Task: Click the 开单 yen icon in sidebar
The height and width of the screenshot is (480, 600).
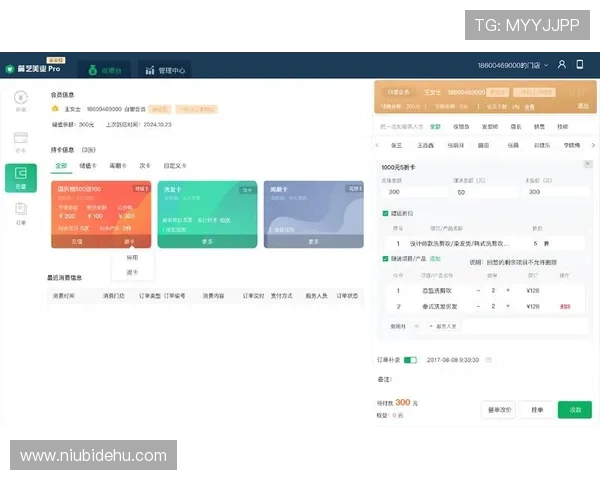Action: 21,101
